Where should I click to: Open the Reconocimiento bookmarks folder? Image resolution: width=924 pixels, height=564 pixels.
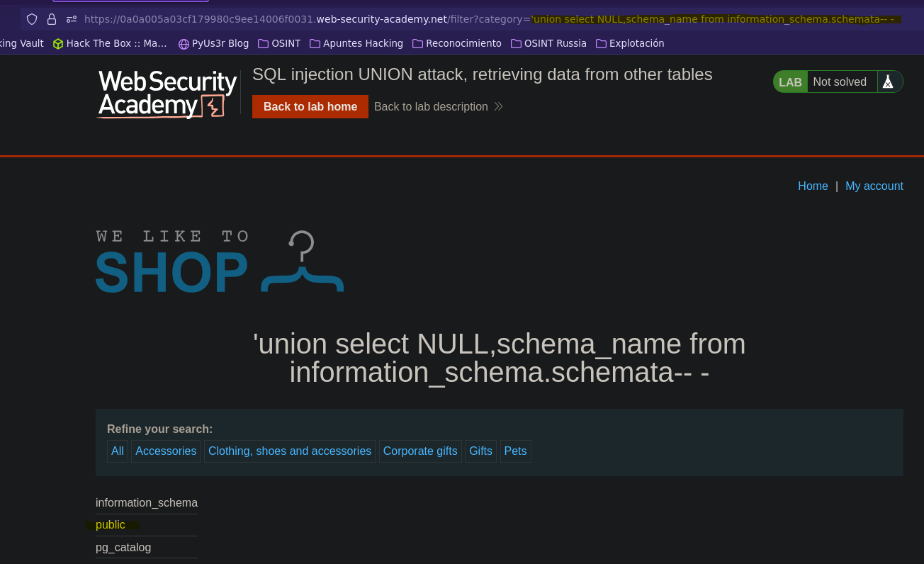tap(457, 43)
